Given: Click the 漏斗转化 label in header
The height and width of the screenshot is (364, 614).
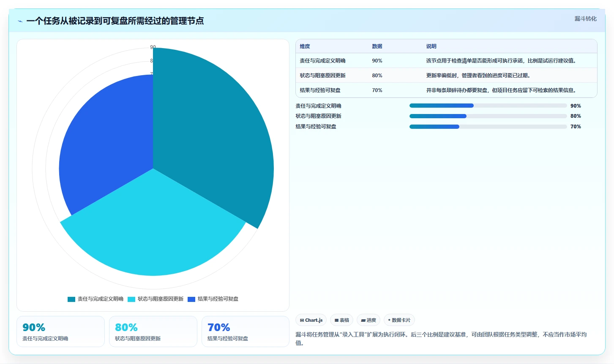Looking at the screenshot, I should 585,19.
